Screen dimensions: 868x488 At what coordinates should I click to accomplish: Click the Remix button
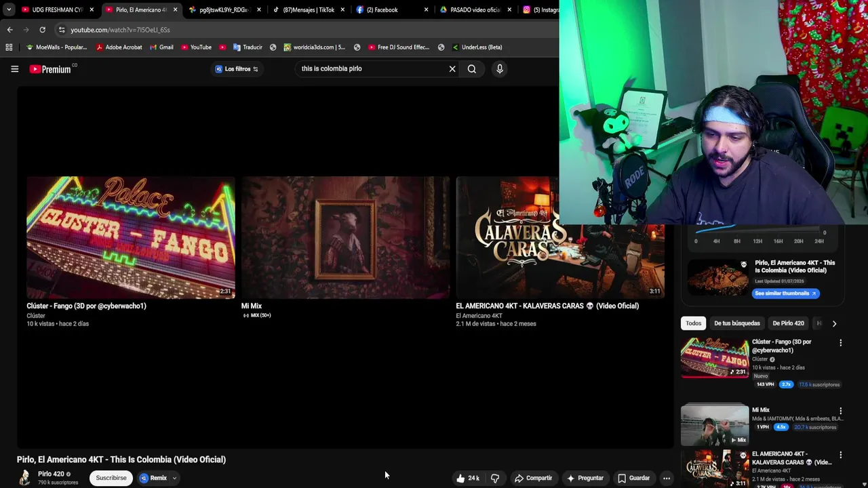(154, 478)
